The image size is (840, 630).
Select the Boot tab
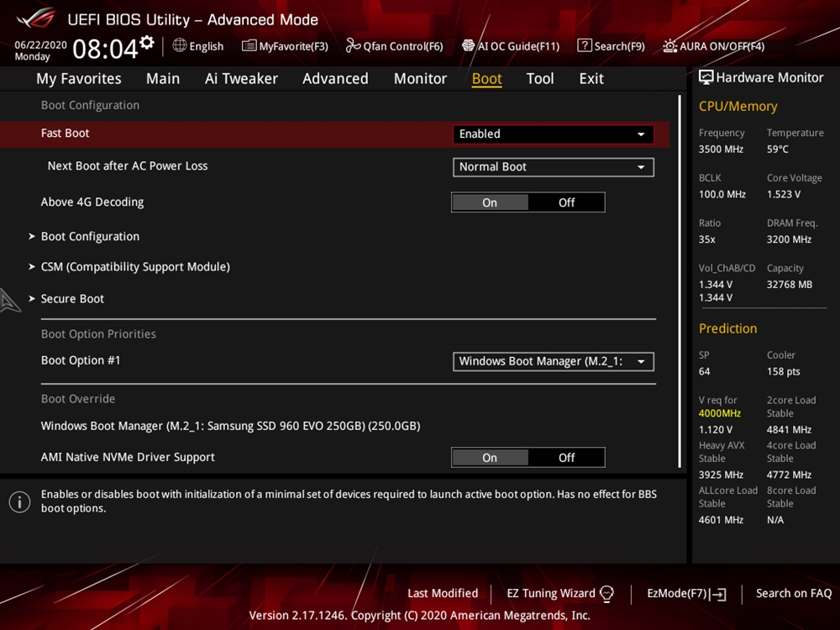click(486, 79)
